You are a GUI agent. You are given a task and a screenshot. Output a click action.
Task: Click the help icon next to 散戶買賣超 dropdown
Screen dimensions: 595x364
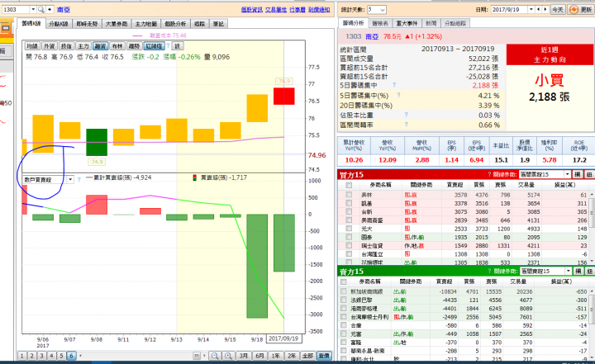79,179
